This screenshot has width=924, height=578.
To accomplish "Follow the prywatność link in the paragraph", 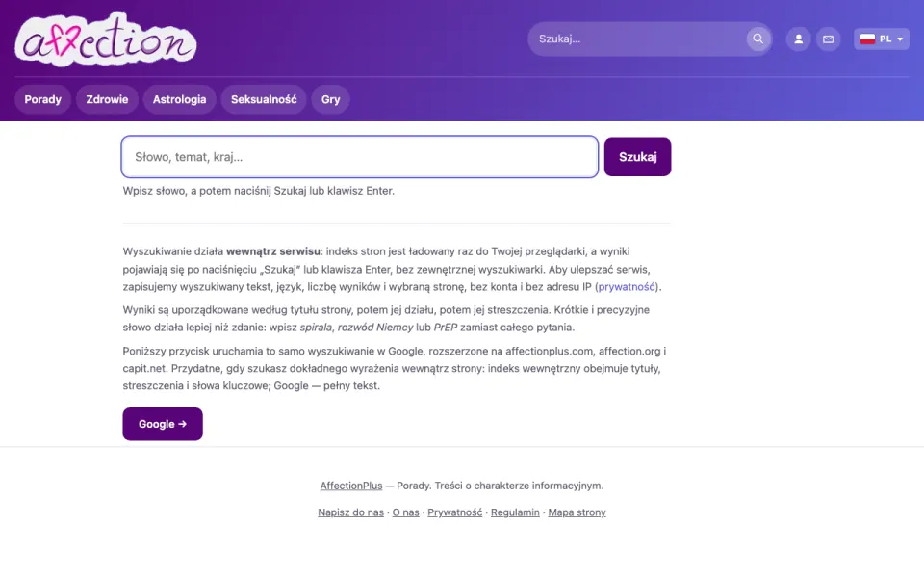I will (627, 287).
